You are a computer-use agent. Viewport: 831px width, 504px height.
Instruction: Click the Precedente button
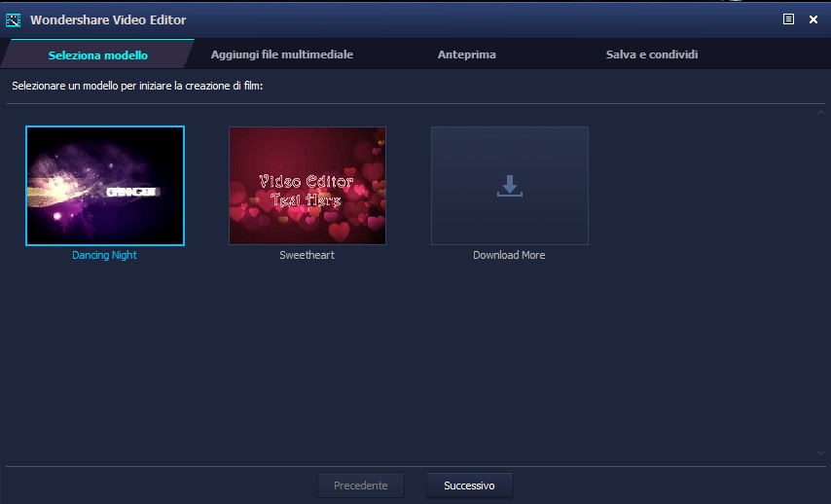coord(361,486)
